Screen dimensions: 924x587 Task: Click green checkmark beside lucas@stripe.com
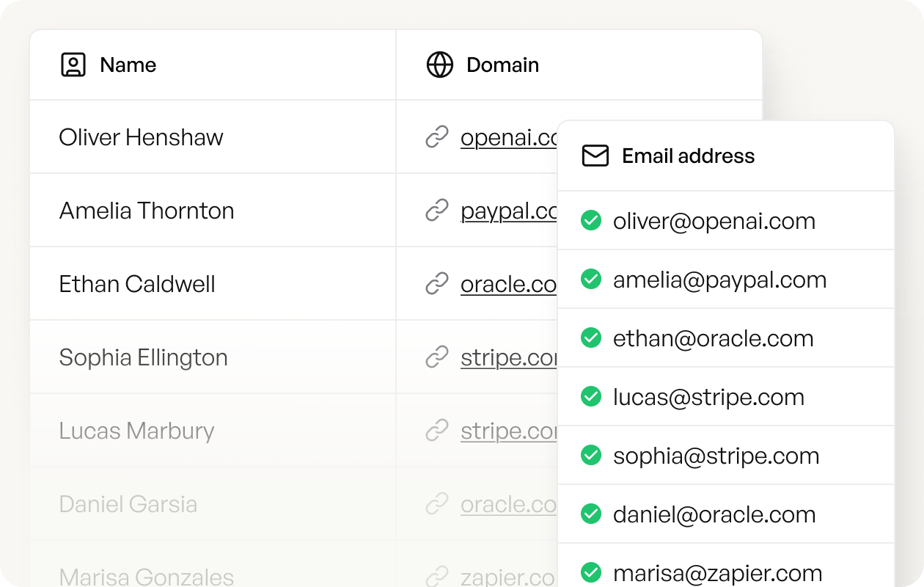coord(591,396)
